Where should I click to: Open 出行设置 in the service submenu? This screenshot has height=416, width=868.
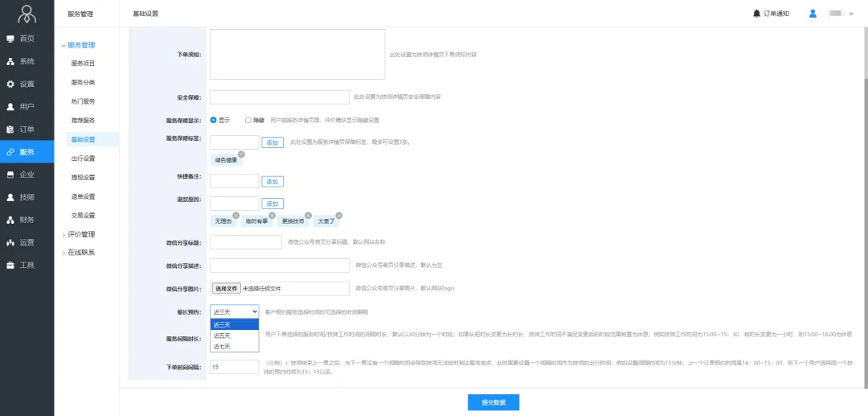[83, 159]
